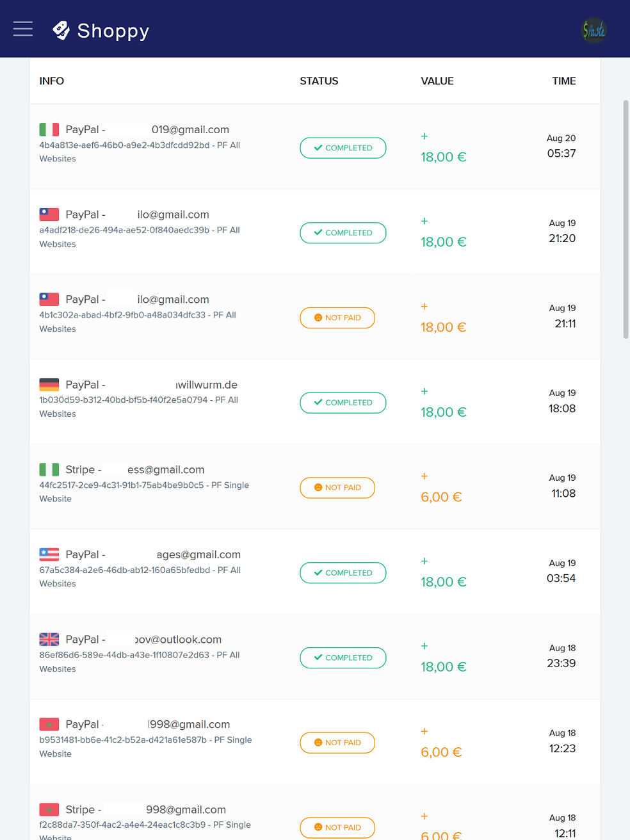Click the NOT PAID badge for the Aug 19 21:11 order
The width and height of the screenshot is (630, 840).
tap(337, 318)
